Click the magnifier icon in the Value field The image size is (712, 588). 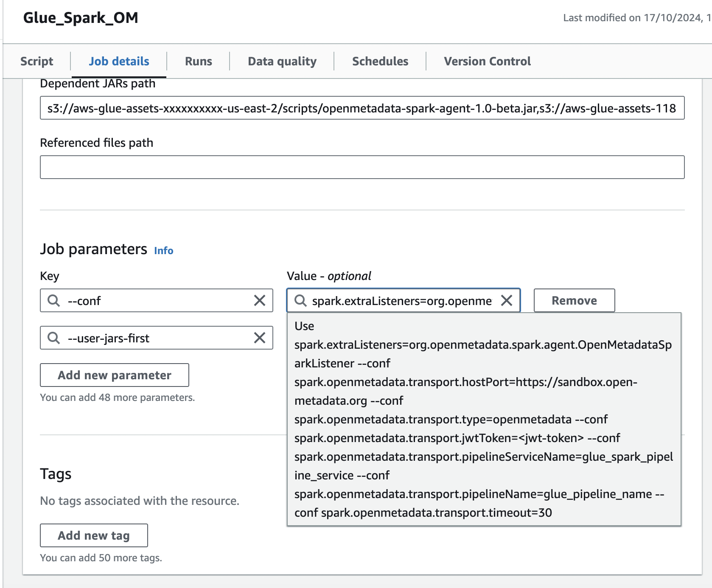302,301
